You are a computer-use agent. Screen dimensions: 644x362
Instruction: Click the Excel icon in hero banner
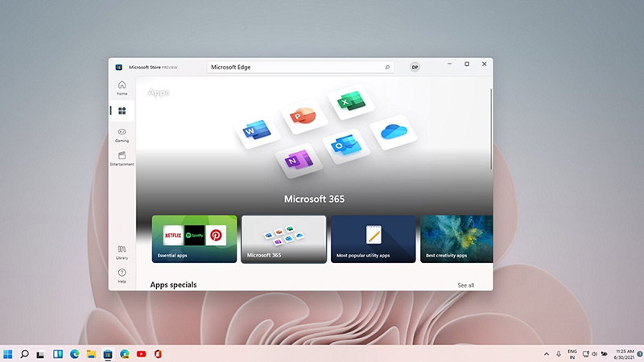[x=351, y=101]
